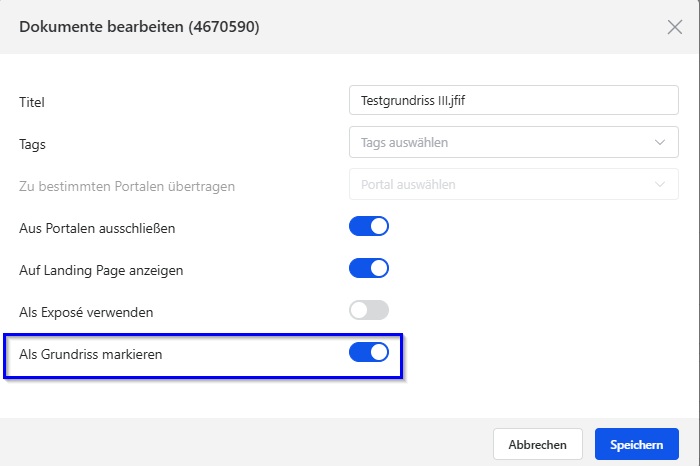
Task: Click the Aus Portalen ausschließen label
Action: (x=97, y=228)
